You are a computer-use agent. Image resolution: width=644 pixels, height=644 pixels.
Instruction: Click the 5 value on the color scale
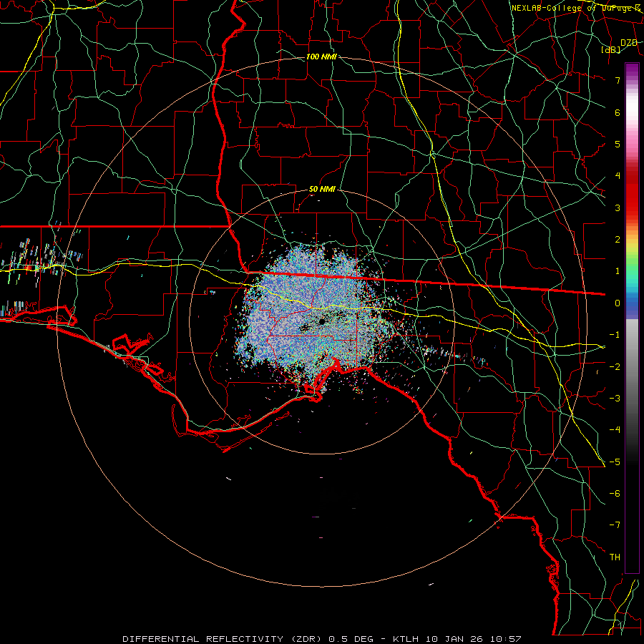[618, 144]
